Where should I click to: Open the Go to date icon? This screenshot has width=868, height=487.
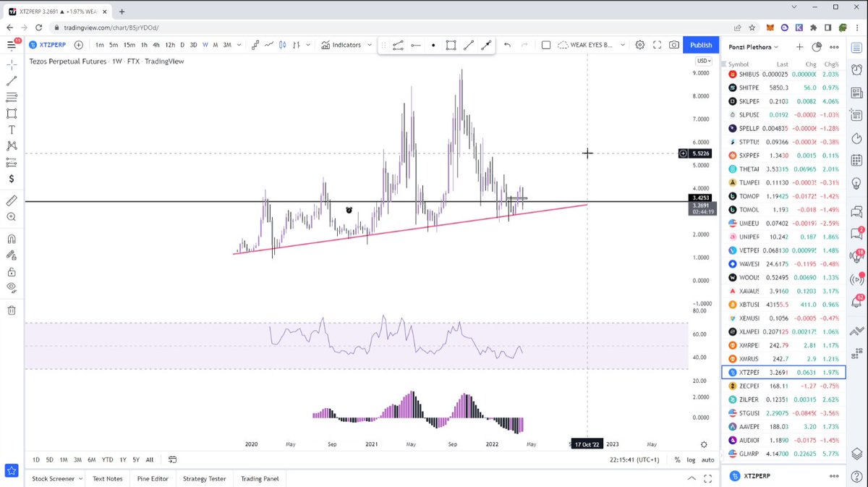[172, 460]
